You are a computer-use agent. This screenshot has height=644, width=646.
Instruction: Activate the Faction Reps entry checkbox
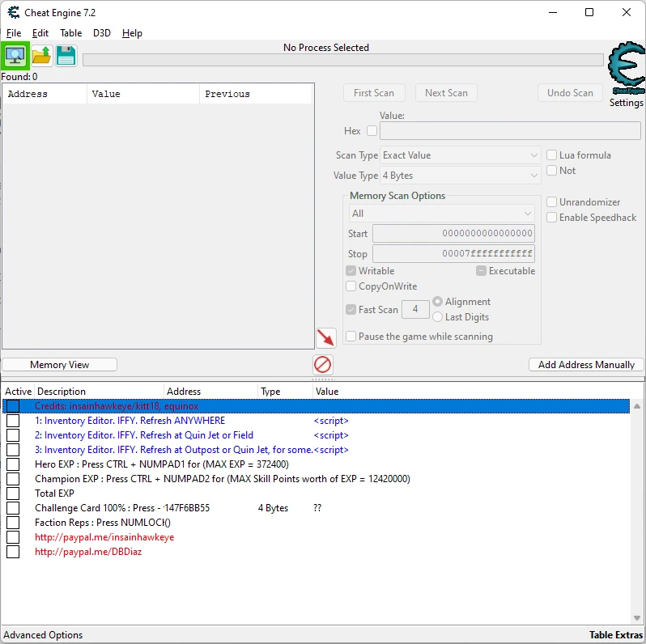pos(13,523)
